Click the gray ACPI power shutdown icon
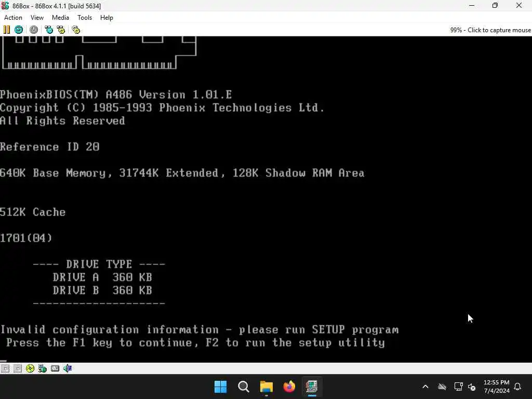 pos(34,30)
